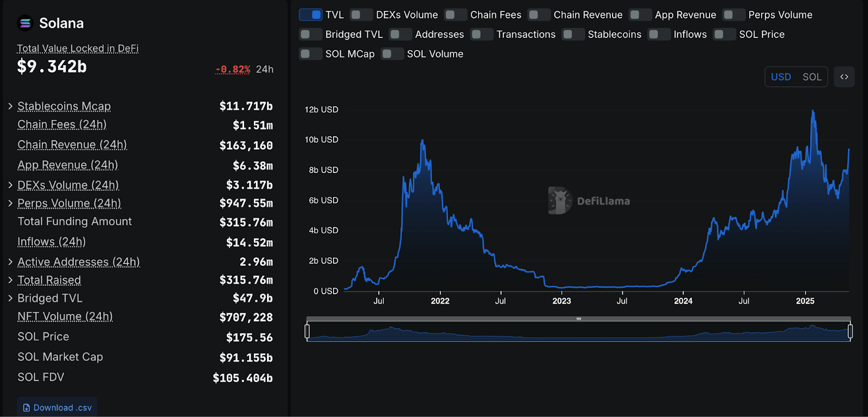Click the DefiLlama watermark logo

pyautogui.click(x=560, y=201)
